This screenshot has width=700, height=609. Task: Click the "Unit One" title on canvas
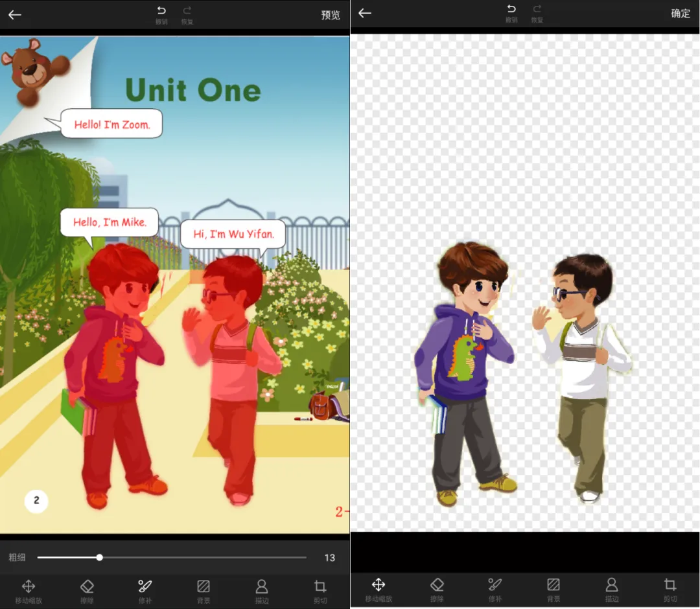click(x=193, y=90)
